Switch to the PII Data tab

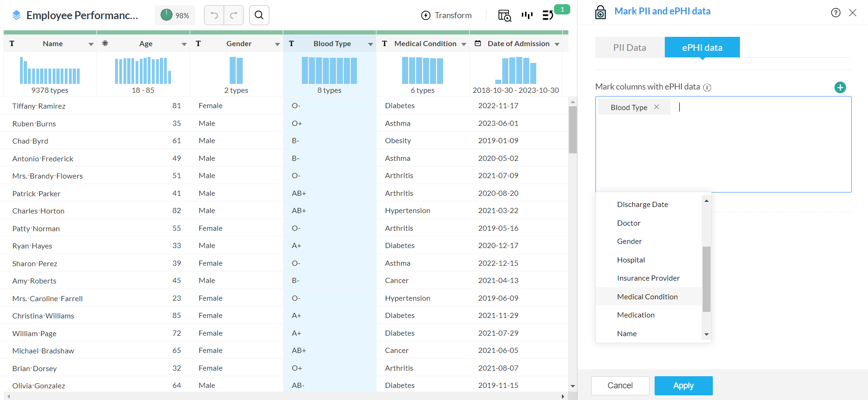coord(629,48)
